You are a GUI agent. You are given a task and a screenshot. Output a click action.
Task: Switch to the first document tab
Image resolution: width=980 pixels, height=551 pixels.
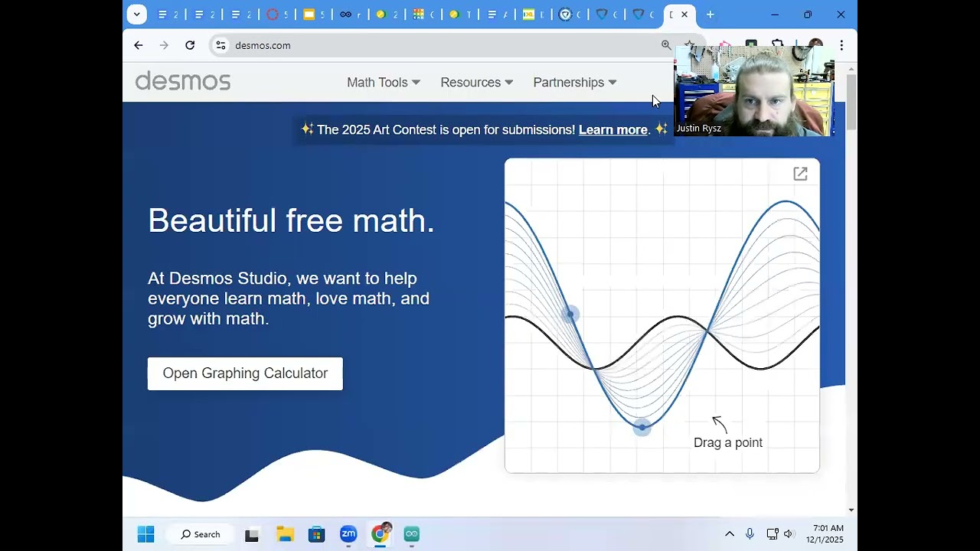tap(163, 15)
